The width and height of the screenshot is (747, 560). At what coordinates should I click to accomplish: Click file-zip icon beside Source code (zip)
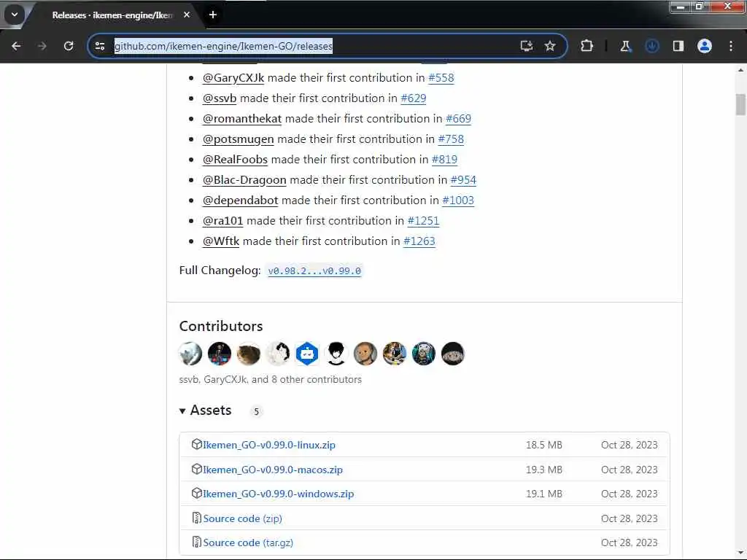197,518
